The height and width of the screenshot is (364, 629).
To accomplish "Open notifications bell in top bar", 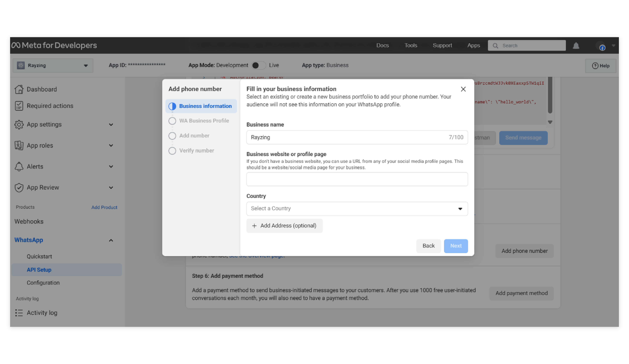I will tap(576, 46).
